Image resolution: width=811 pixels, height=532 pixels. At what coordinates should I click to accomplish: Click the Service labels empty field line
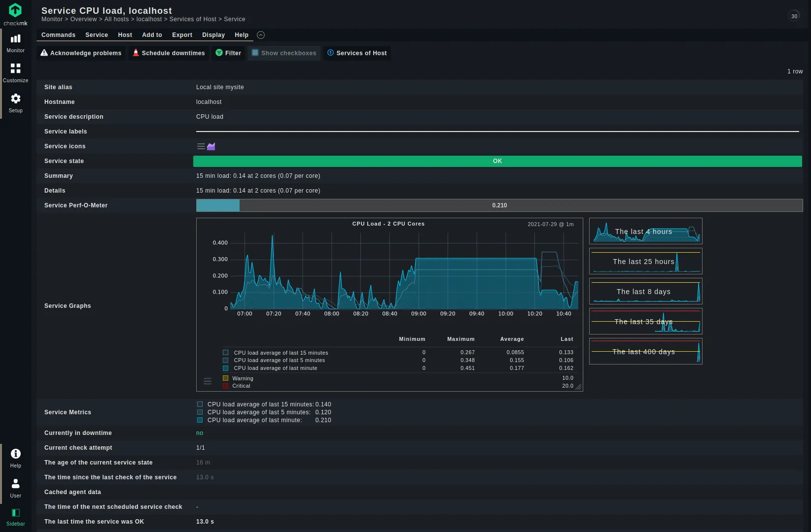497,132
